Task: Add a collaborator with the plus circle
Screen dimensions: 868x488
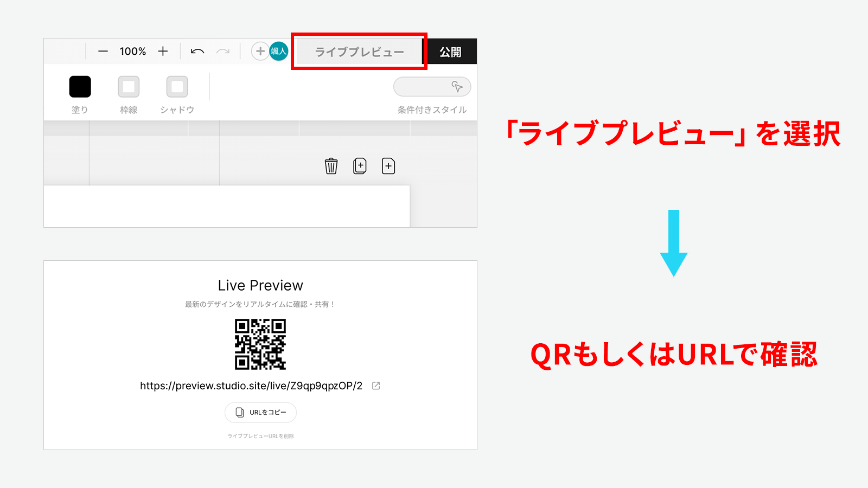Action: (x=260, y=52)
